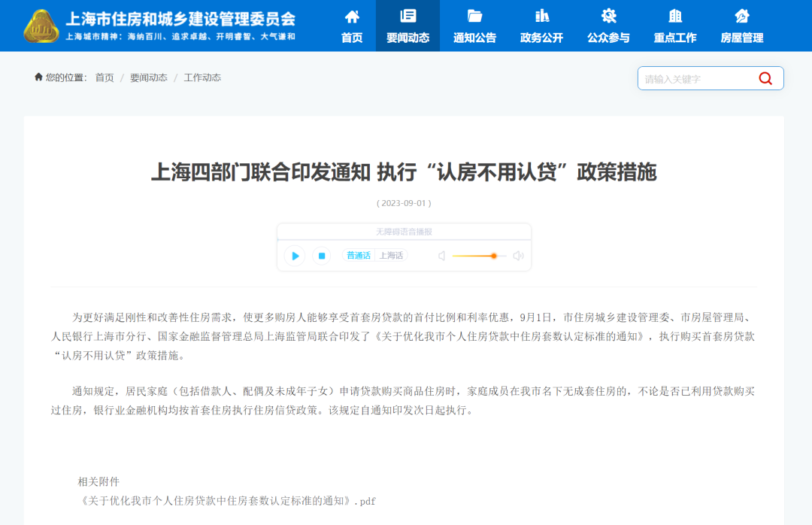Image resolution: width=812 pixels, height=525 pixels.
Task: Click the golden site logo emblem
Action: pyautogui.click(x=41, y=26)
